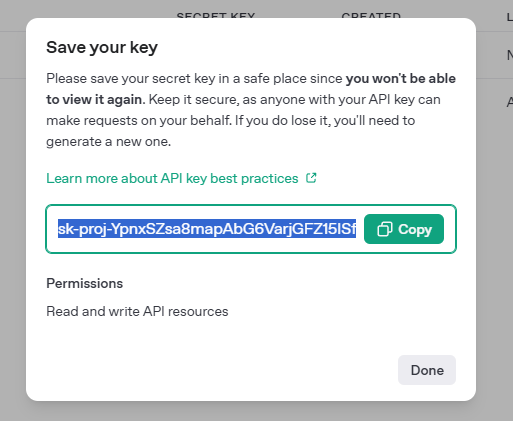Close the dialog with Done button
The height and width of the screenshot is (421, 513).
tap(427, 370)
